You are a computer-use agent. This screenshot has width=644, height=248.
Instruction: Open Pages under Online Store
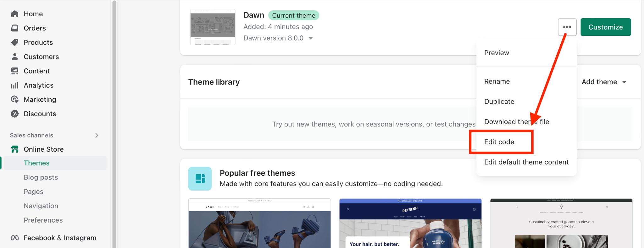tap(34, 191)
